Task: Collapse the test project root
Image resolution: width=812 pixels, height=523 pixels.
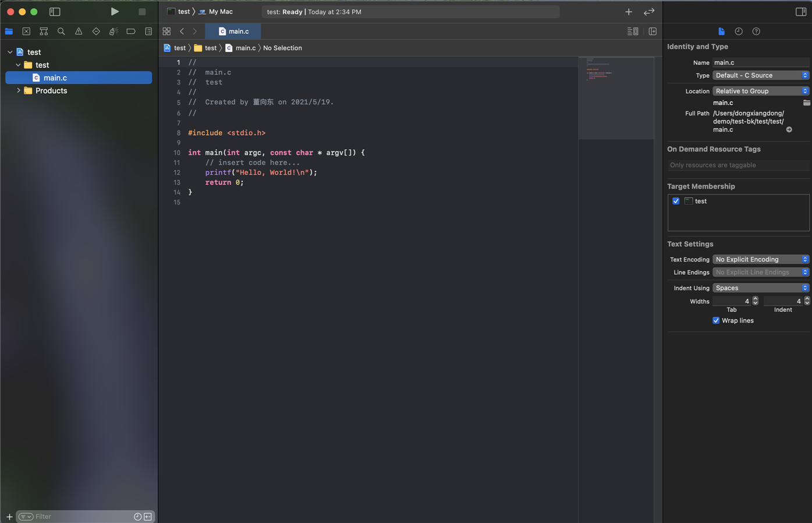Action: [10, 52]
